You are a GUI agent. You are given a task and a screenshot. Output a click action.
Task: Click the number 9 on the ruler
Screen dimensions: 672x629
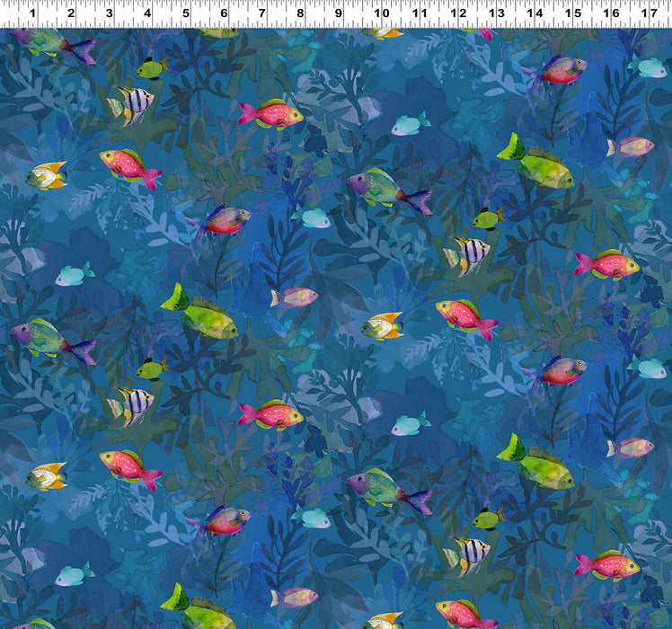[339, 13]
